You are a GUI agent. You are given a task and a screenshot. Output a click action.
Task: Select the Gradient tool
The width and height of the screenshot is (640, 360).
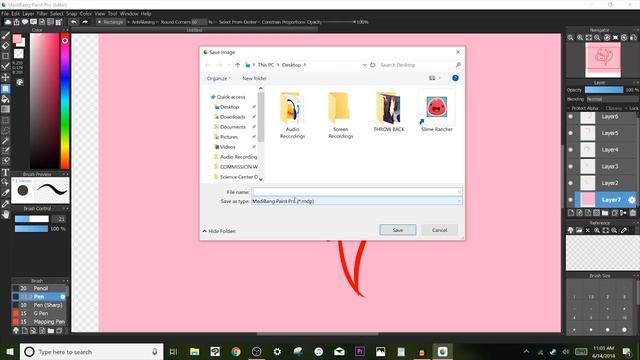(x=5, y=109)
